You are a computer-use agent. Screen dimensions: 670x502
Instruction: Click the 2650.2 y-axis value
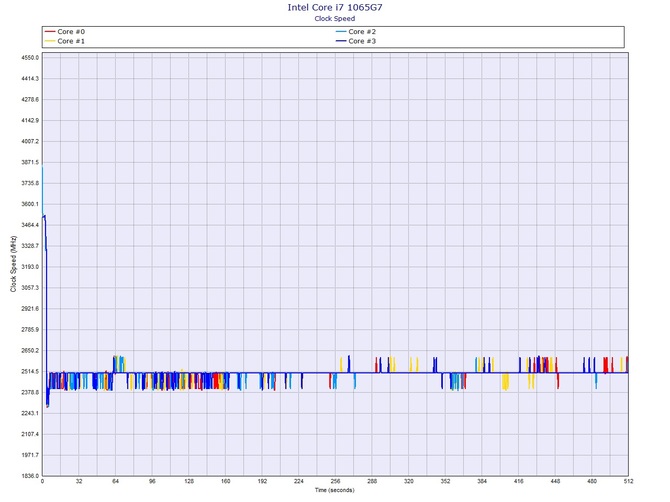(x=30, y=351)
